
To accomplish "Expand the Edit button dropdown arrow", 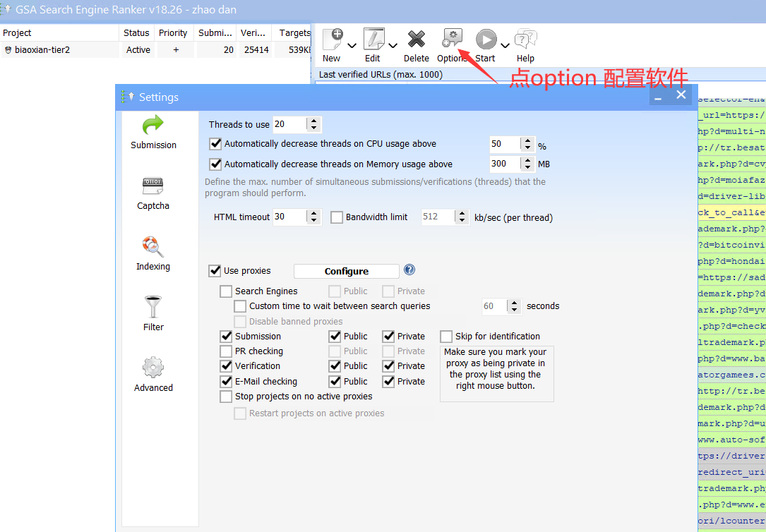I will point(393,47).
